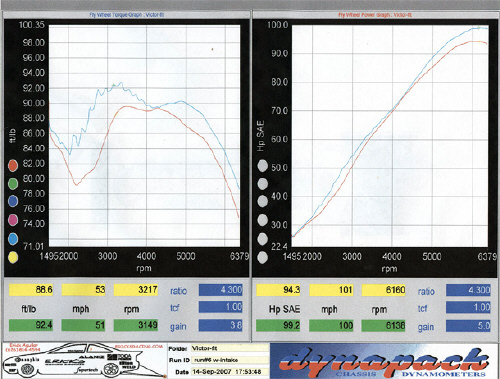The image size is (500, 379).
Task: Click the Folder field Victor-fit
Action: click(230, 348)
